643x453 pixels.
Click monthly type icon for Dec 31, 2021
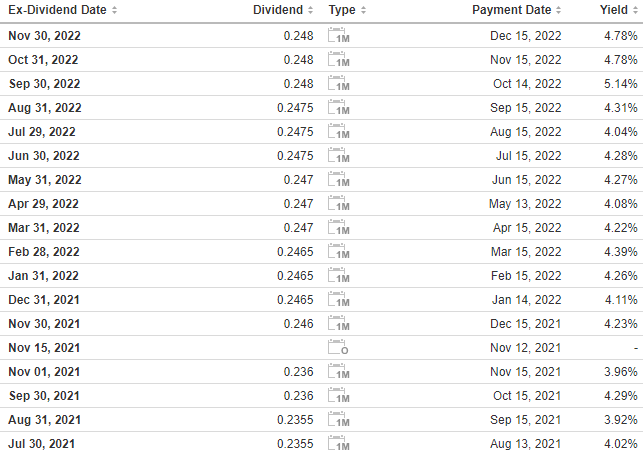tap(339, 299)
